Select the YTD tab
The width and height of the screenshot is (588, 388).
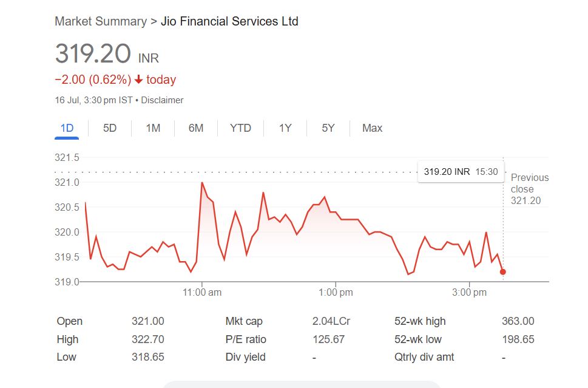coord(240,128)
